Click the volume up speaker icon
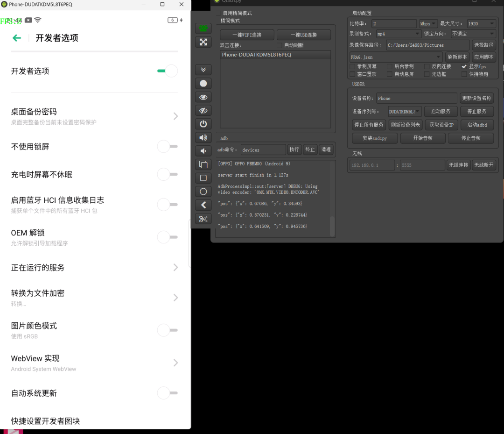 (203, 137)
